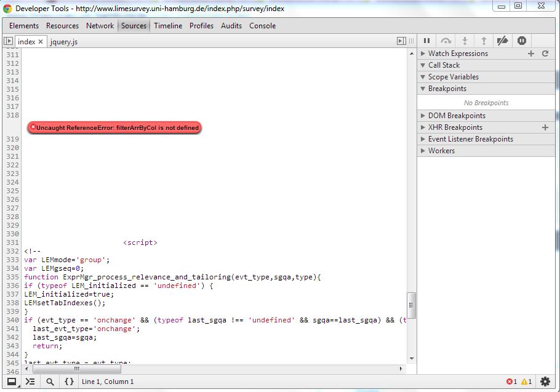
Task: Open search in sources with magnifier
Action: point(50,382)
